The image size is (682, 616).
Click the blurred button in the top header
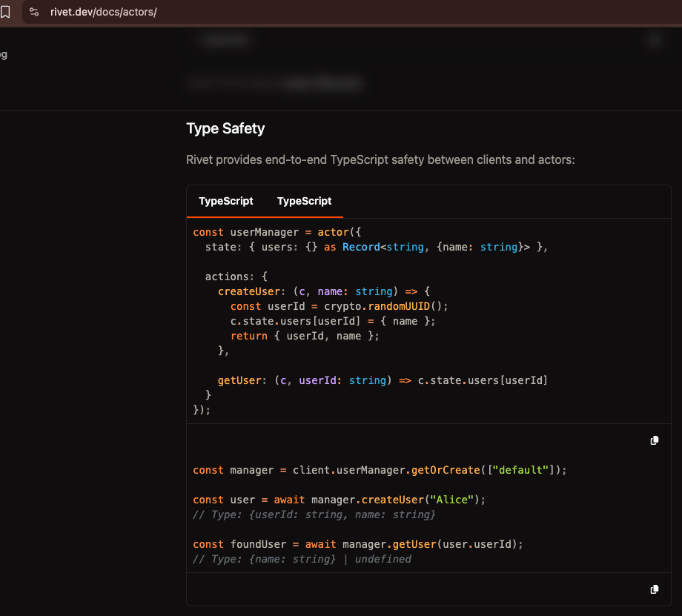[225, 41]
